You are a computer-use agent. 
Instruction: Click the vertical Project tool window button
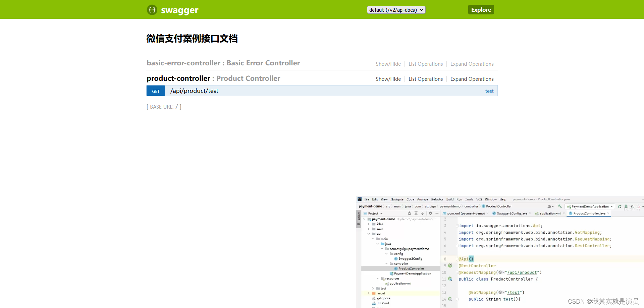[x=359, y=219]
